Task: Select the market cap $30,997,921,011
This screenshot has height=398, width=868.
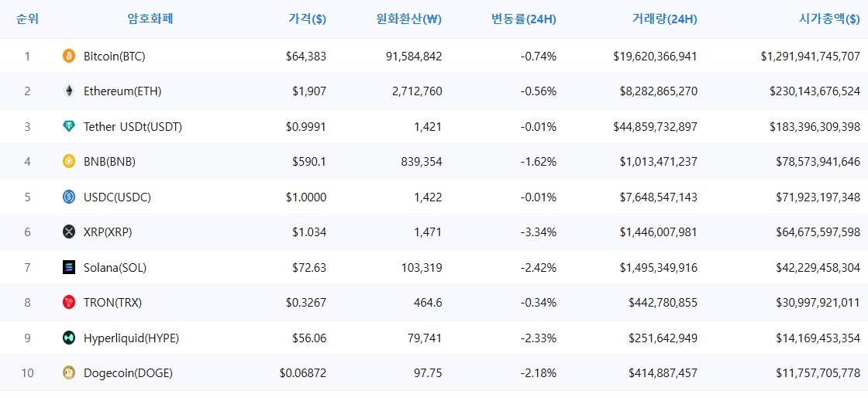Action: (x=818, y=302)
